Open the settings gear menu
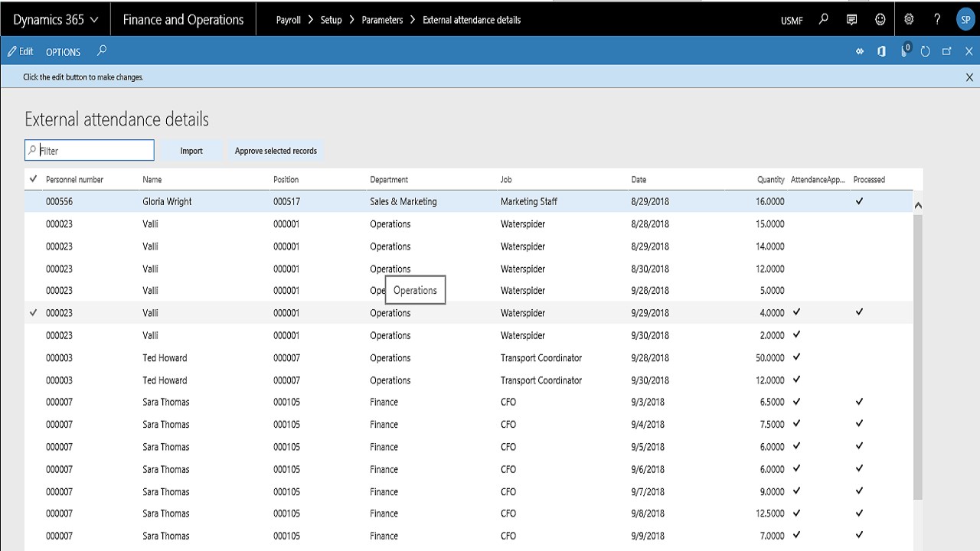The height and width of the screenshot is (551, 980). [x=909, y=20]
